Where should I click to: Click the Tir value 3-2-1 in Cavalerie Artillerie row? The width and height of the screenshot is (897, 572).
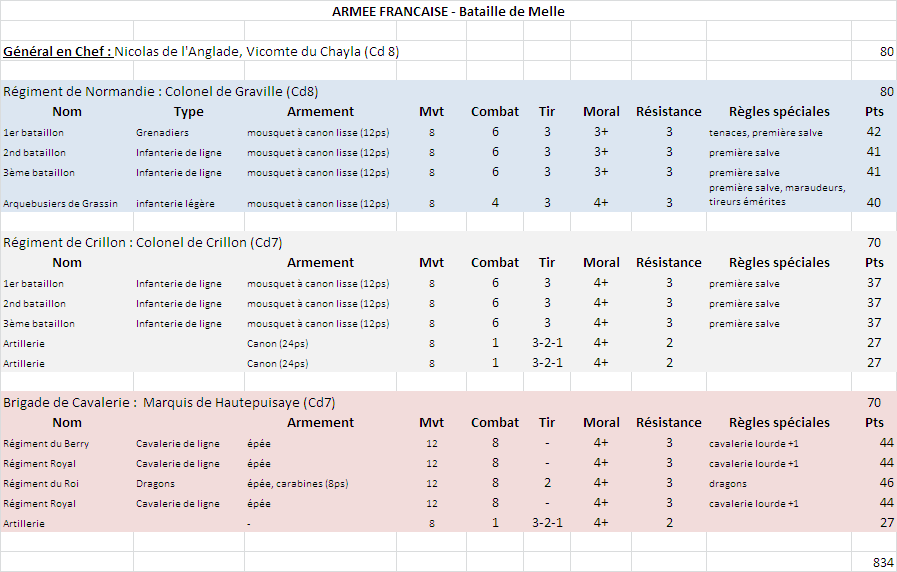pyautogui.click(x=547, y=523)
